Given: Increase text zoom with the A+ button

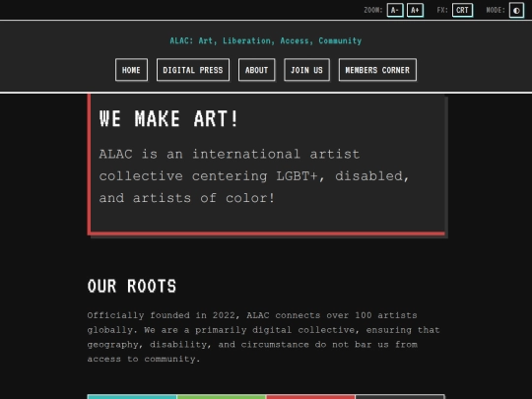Looking at the screenshot, I should pos(415,10).
